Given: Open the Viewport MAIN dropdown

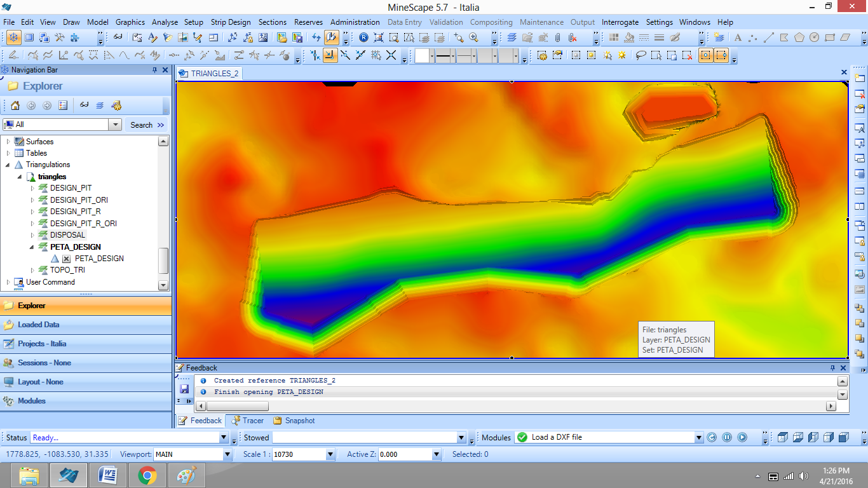Looking at the screenshot, I should point(227,455).
